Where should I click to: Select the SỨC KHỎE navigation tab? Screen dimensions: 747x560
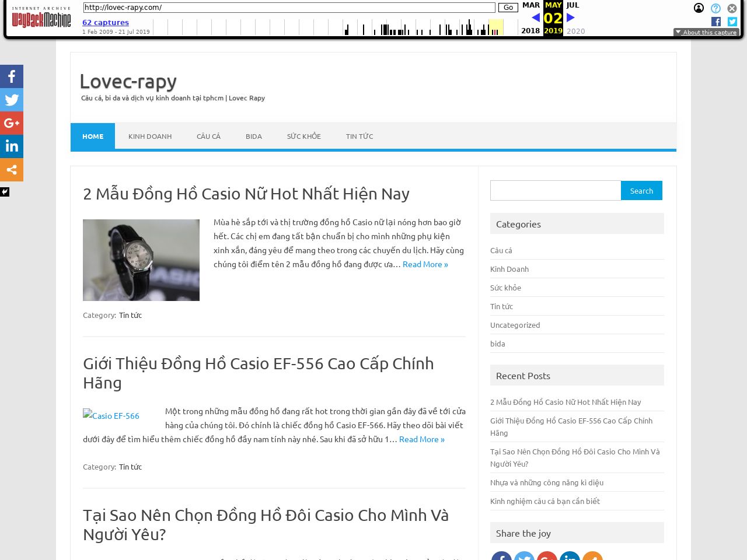click(303, 136)
